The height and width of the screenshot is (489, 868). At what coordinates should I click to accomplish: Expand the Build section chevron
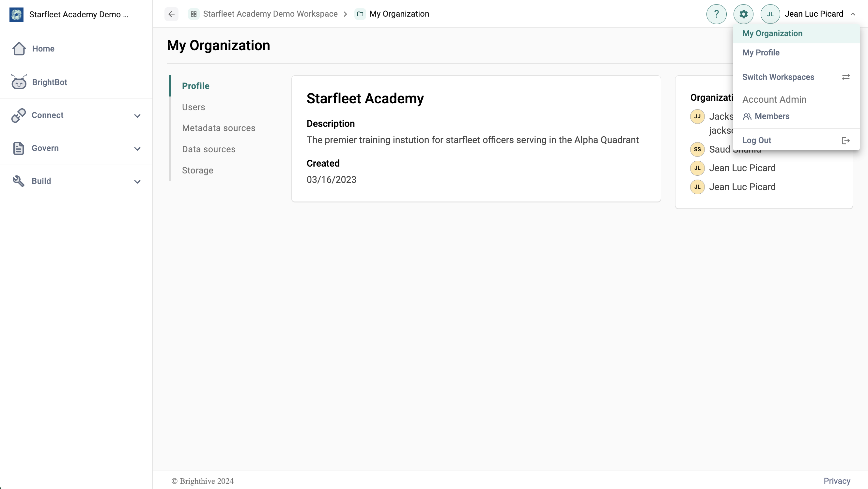(137, 182)
